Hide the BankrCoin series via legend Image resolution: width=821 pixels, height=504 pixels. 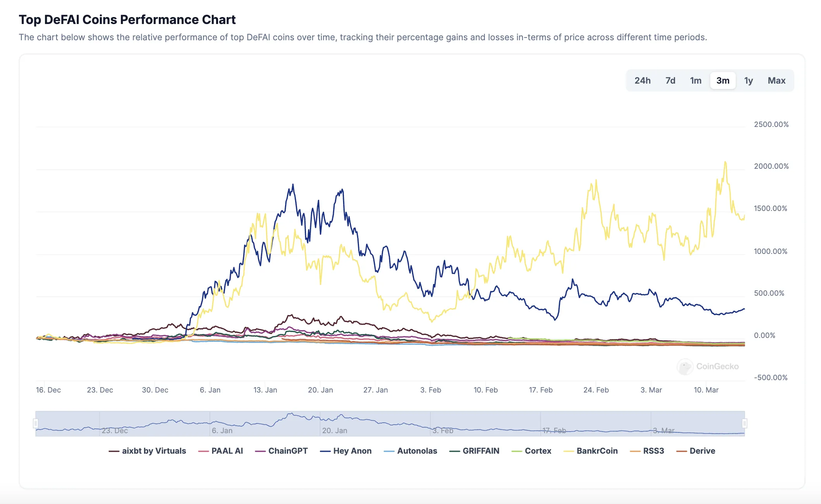click(591, 451)
